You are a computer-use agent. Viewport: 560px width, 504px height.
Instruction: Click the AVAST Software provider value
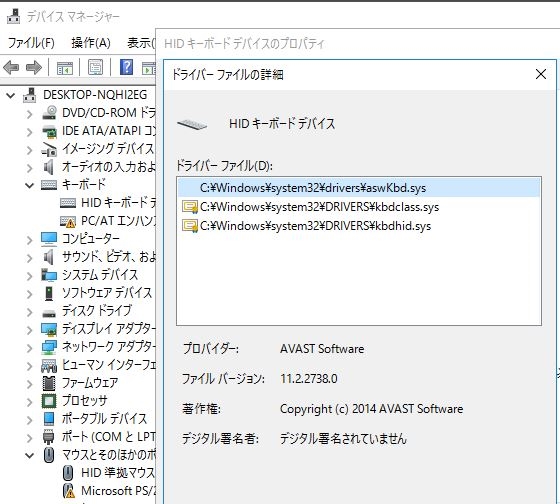322,349
